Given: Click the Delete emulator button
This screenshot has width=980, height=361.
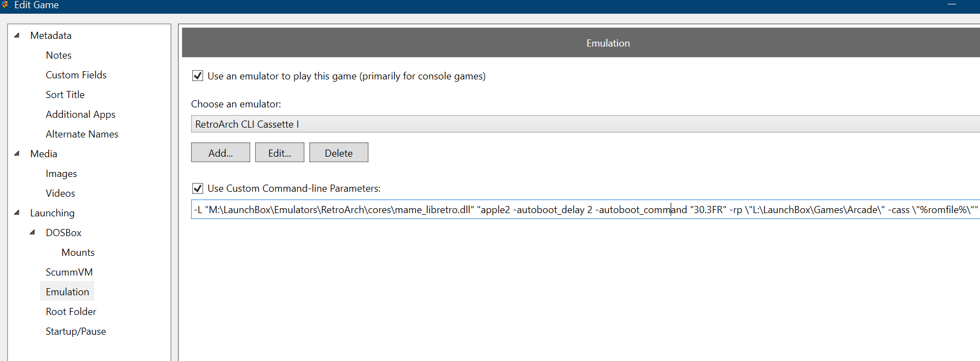Looking at the screenshot, I should point(339,153).
